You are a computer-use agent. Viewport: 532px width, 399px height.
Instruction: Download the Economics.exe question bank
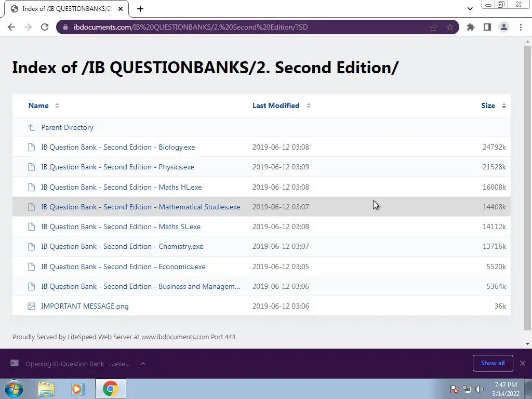(124, 267)
